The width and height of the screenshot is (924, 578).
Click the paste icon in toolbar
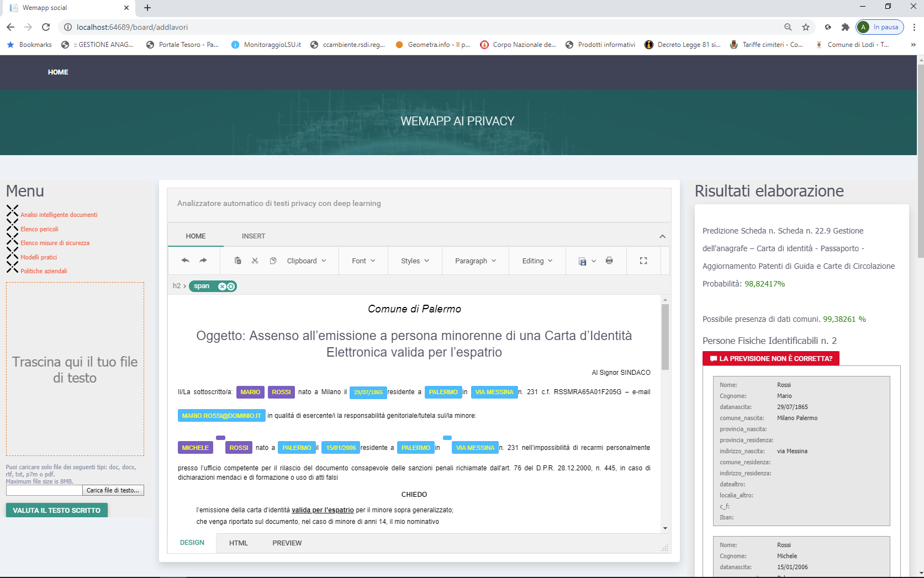click(237, 261)
